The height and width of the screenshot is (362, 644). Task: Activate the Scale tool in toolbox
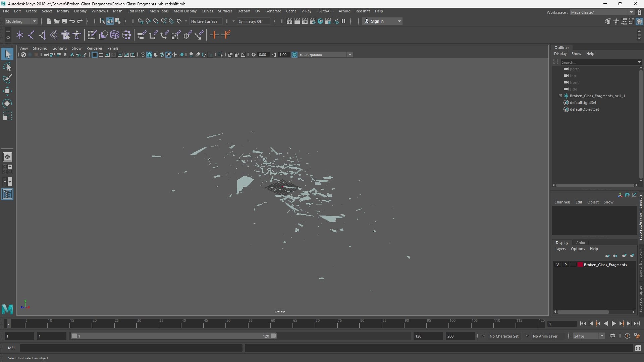(7, 116)
